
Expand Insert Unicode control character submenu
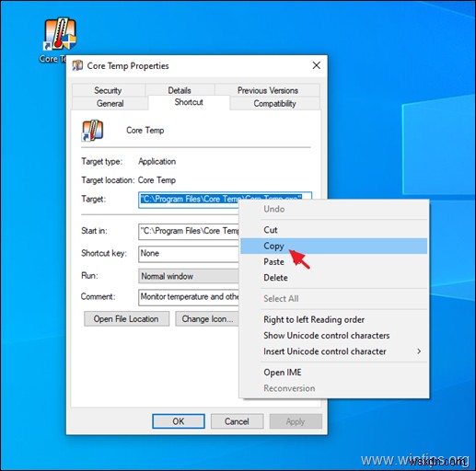333,351
